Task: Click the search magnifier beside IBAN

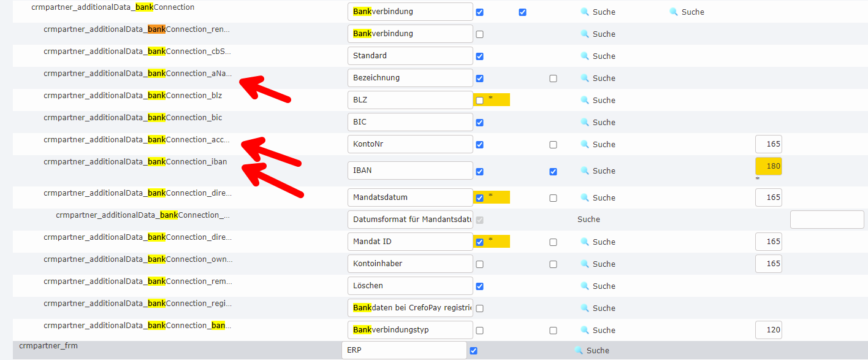Action: (x=584, y=170)
